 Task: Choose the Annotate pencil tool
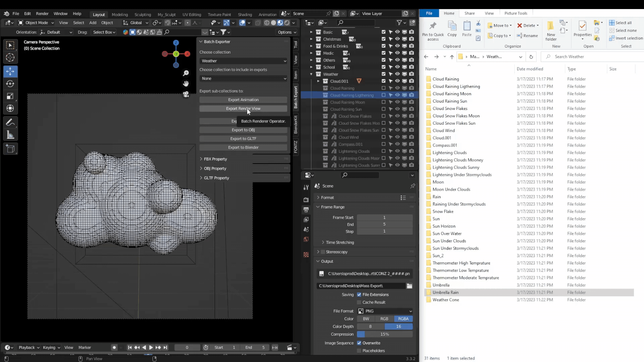point(10,123)
